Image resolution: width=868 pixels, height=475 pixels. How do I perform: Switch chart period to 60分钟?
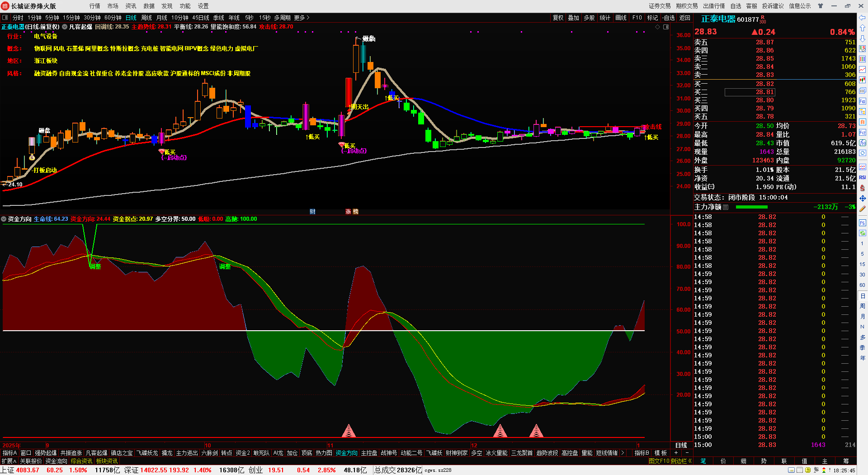113,18
